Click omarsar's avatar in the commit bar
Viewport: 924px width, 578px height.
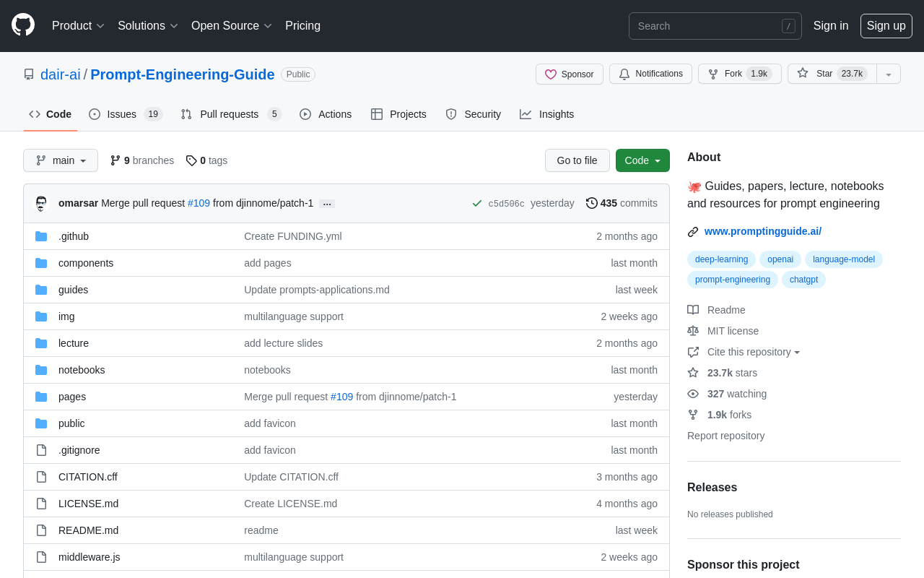pos(41,203)
